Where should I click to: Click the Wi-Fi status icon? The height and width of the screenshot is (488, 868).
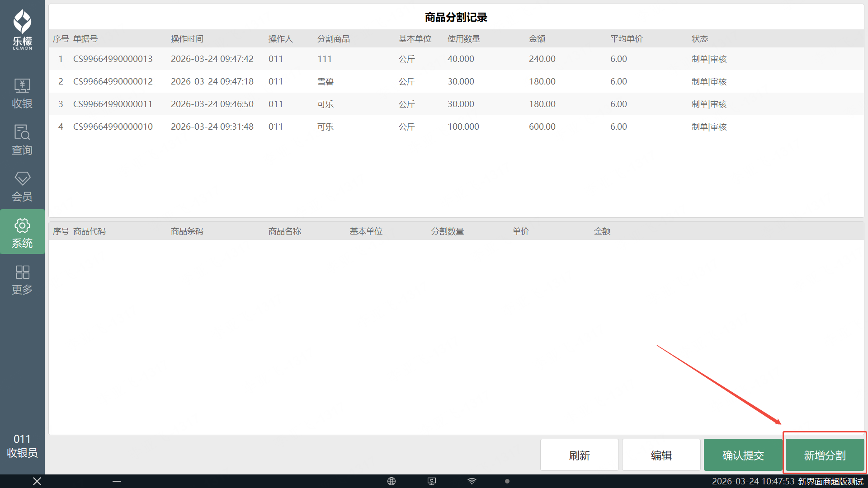click(x=472, y=481)
